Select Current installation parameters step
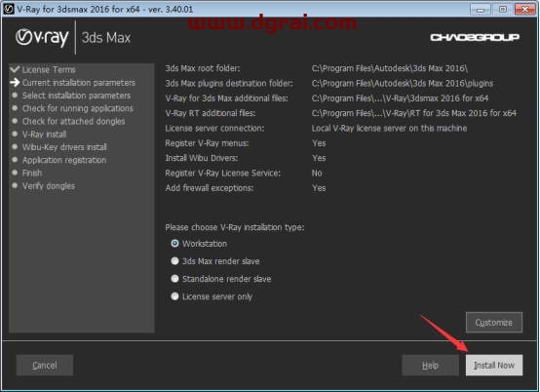The width and height of the screenshot is (540, 392). [79, 83]
